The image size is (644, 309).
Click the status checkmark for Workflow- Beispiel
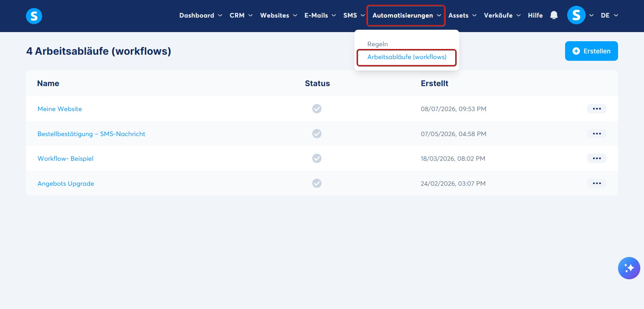tap(317, 158)
